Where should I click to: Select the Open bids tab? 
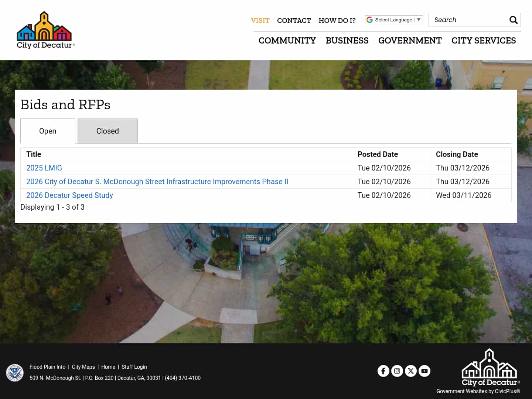[48, 131]
